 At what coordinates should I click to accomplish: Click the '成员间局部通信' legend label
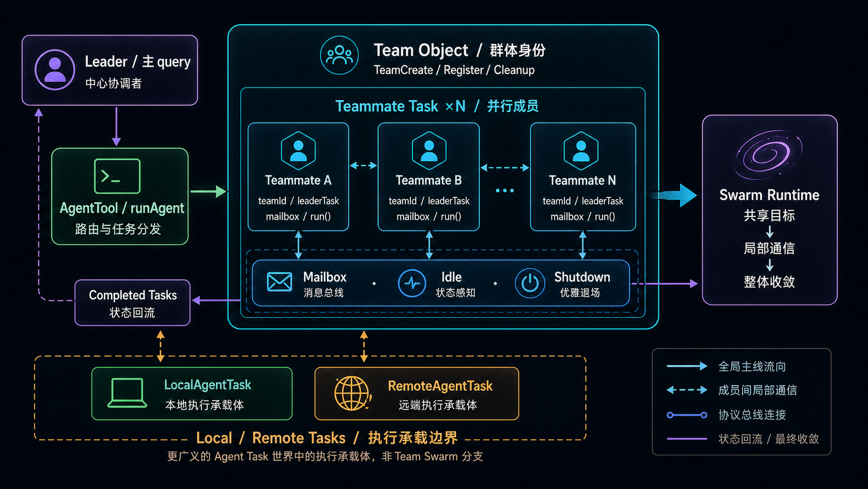(x=757, y=390)
